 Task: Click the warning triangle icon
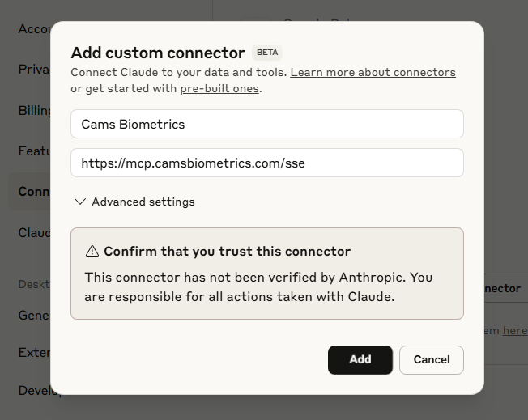(92, 252)
